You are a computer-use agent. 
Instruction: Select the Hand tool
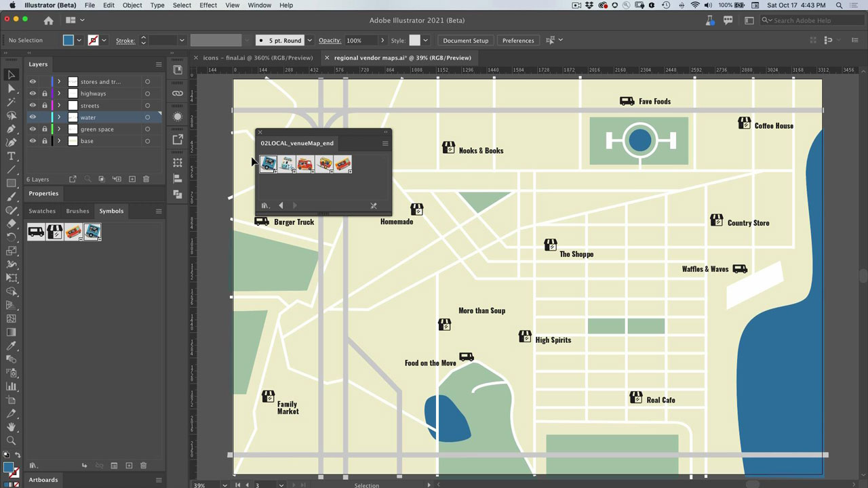[x=12, y=427]
